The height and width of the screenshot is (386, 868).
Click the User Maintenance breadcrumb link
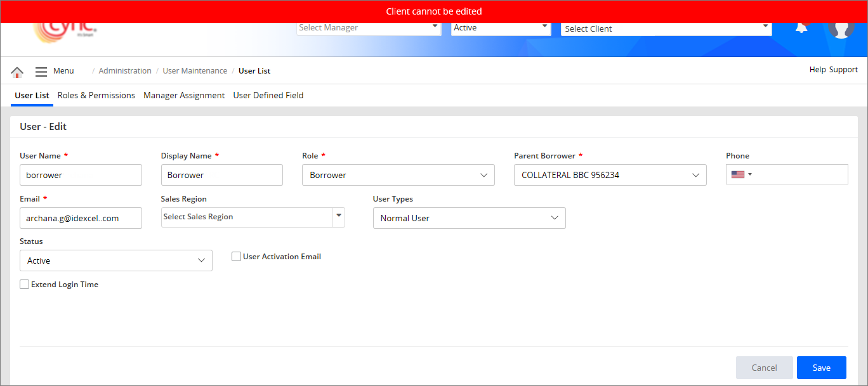195,71
